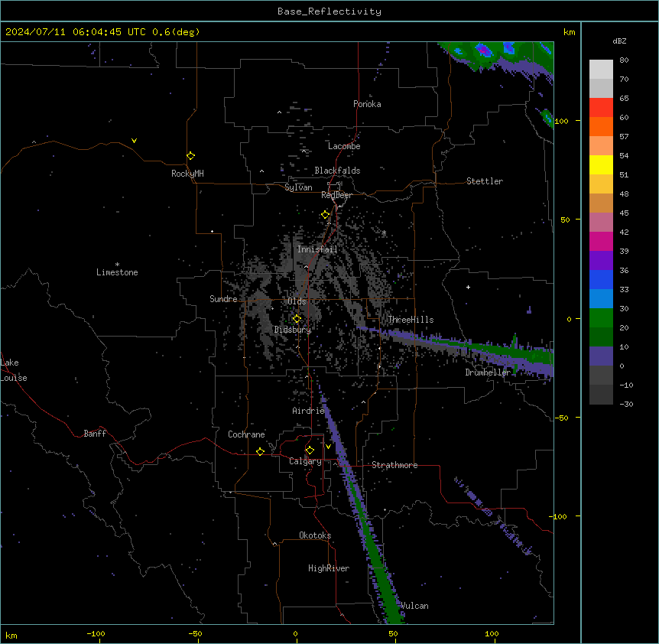The height and width of the screenshot is (644, 659).
Task: Select the Strathmore label
Action: pos(394,465)
